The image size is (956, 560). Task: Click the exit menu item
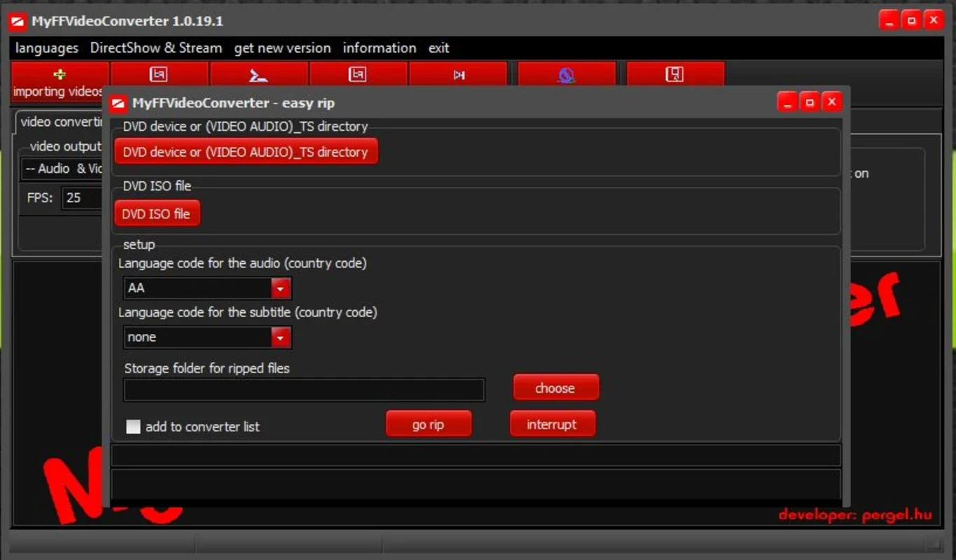coord(439,48)
